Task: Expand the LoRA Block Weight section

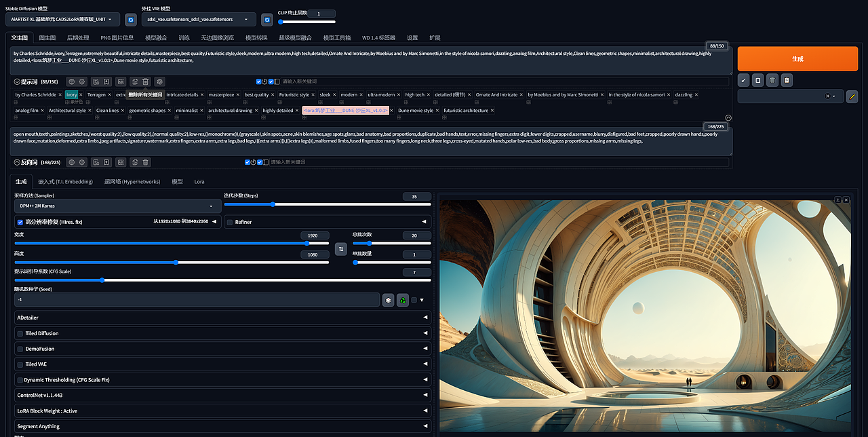Action: coord(222,411)
